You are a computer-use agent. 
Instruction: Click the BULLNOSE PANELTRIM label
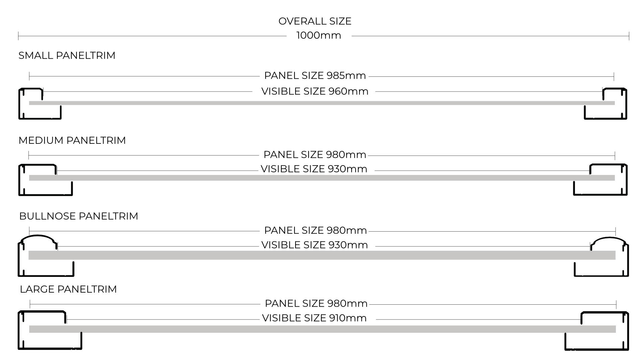[78, 216]
